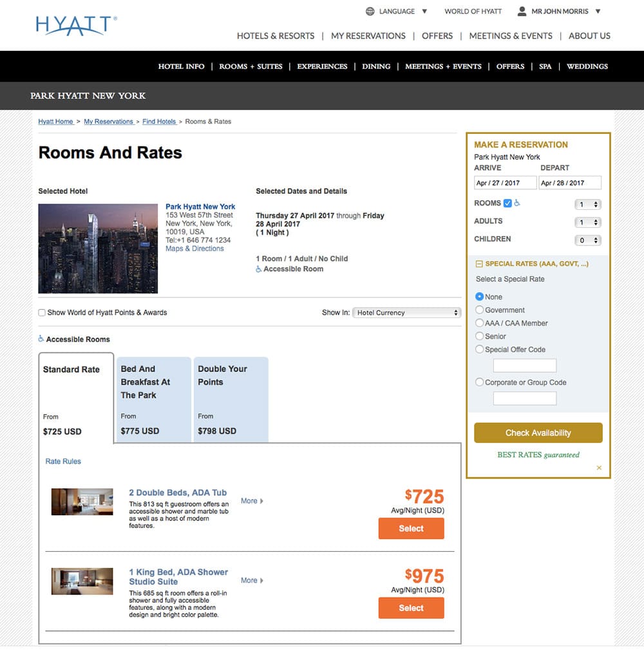Screen dimensions: 644x651
Task: Expand the WORLD OF HYATT menu
Action: pos(473,11)
